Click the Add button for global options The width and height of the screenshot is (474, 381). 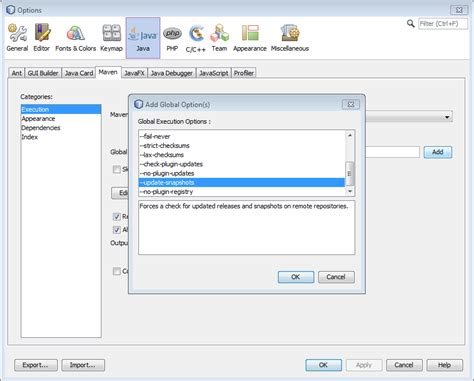438,152
